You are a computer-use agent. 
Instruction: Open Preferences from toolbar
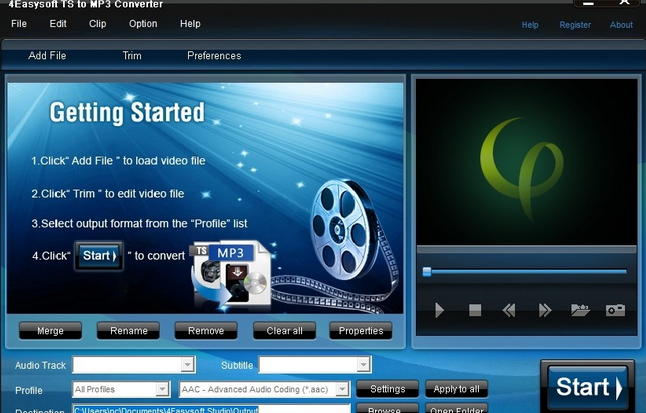pos(214,56)
